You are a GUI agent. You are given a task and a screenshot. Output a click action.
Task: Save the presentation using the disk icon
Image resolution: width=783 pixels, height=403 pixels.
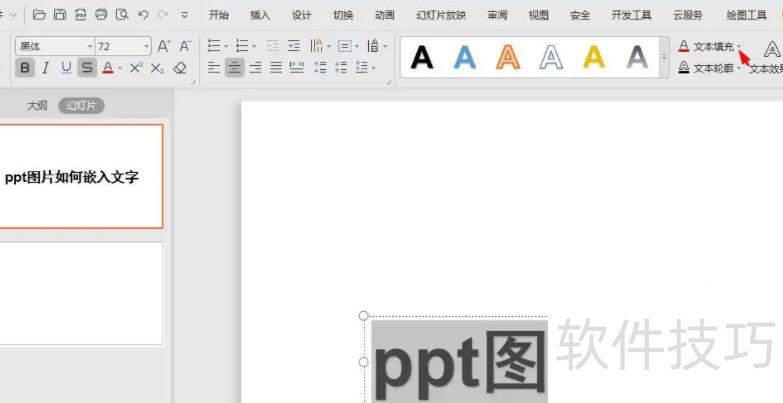click(60, 14)
